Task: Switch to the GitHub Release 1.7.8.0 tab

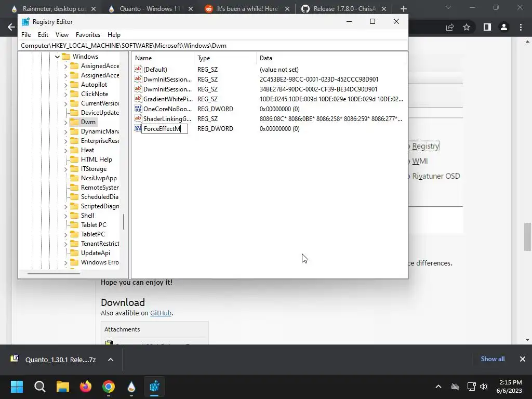Action: [344, 9]
